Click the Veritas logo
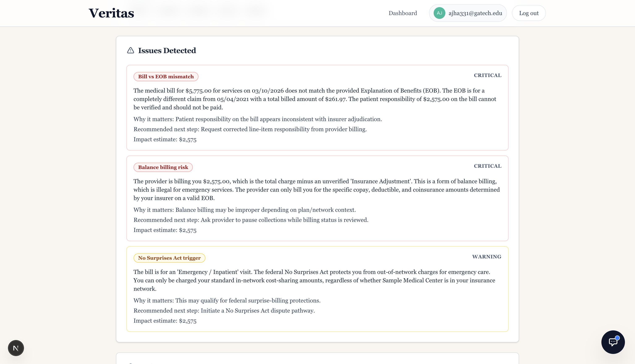This screenshot has width=635, height=364. pyautogui.click(x=111, y=13)
